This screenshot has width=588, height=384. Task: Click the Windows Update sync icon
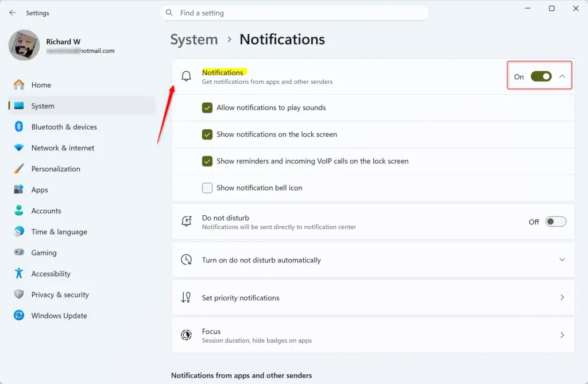click(19, 315)
